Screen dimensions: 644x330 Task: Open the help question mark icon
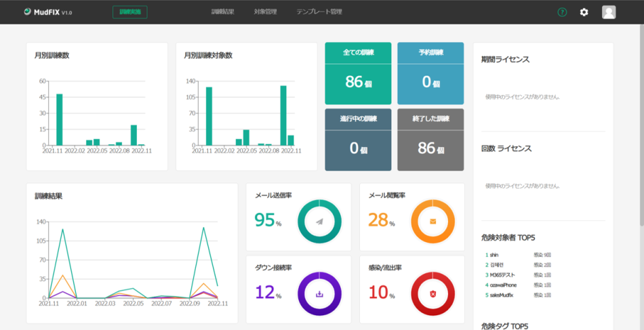562,12
